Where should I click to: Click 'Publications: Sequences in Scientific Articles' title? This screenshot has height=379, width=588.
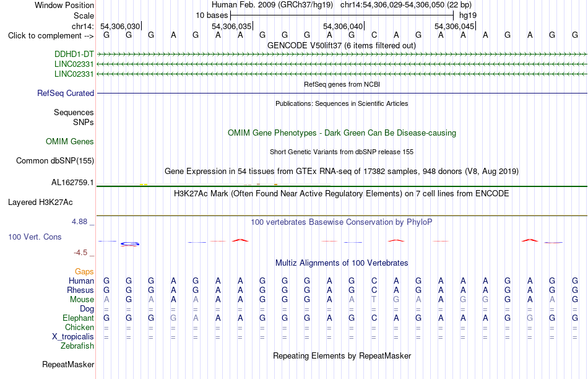coord(342,103)
